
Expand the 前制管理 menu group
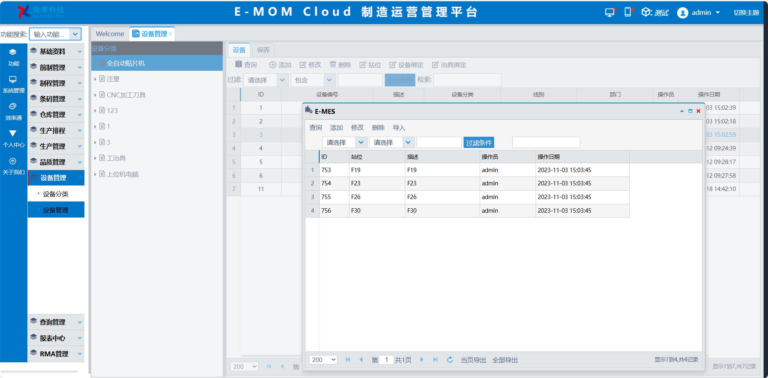[56, 68]
